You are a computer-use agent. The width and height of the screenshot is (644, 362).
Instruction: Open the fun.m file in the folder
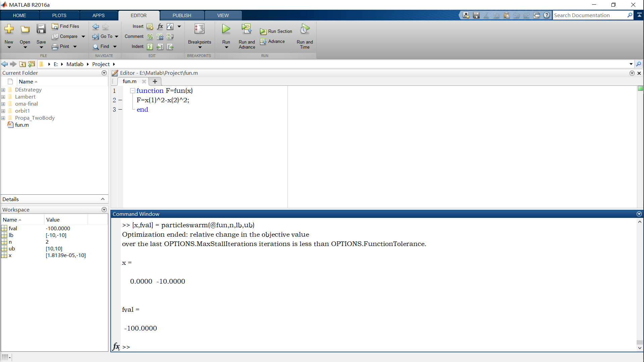click(x=22, y=125)
